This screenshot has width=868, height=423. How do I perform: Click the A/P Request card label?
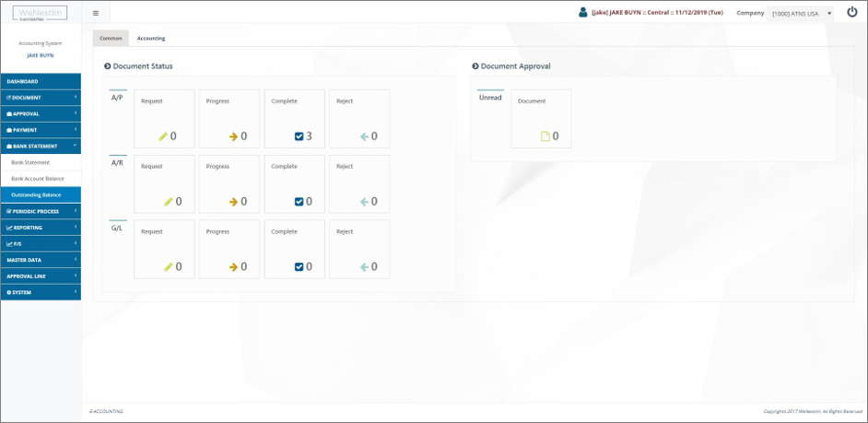point(152,101)
